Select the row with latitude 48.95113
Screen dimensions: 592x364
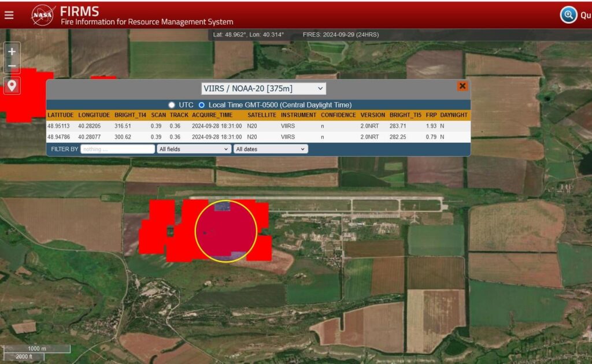(x=258, y=126)
